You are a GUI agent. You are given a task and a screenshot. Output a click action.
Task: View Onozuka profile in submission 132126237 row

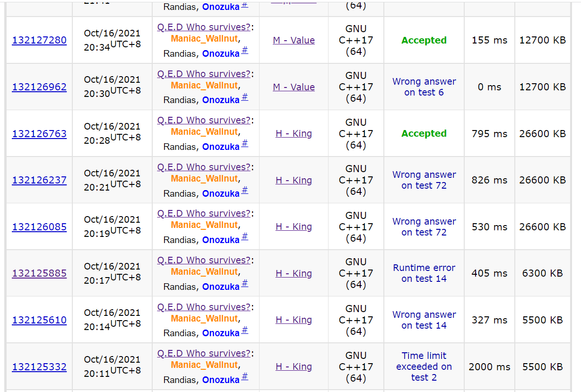tap(221, 193)
